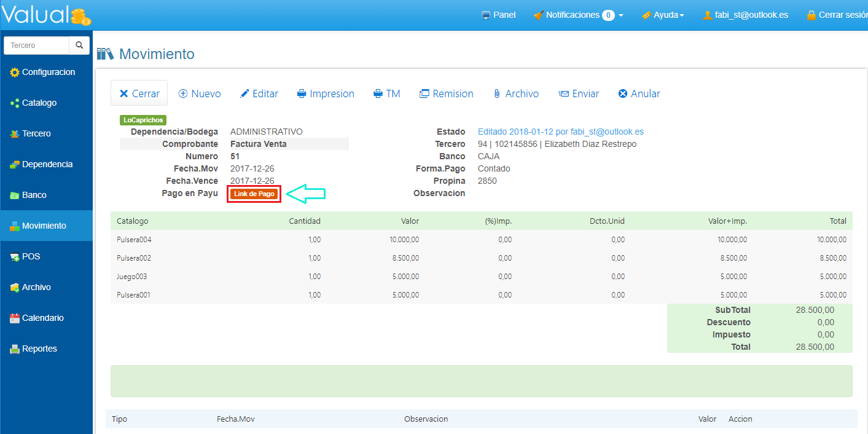Image resolution: width=868 pixels, height=434 pixels.
Task: Click the Estado edited-by link
Action: (560, 132)
